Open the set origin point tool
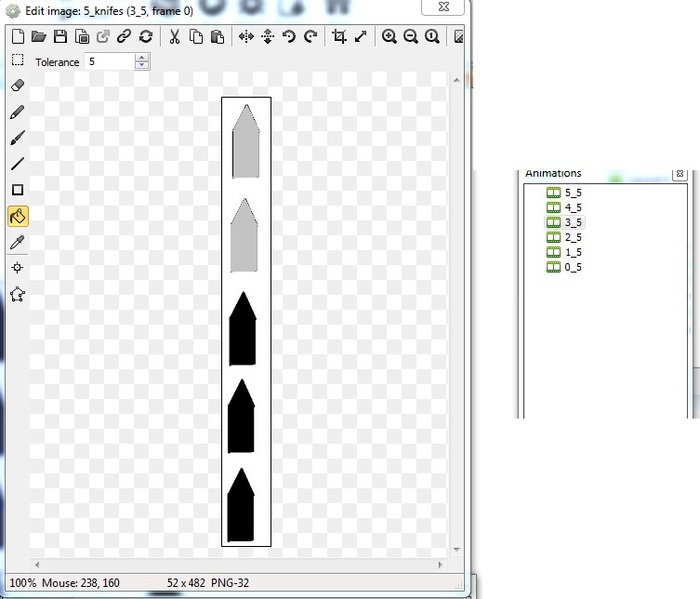Screen dimensions: 700x599 (17, 268)
